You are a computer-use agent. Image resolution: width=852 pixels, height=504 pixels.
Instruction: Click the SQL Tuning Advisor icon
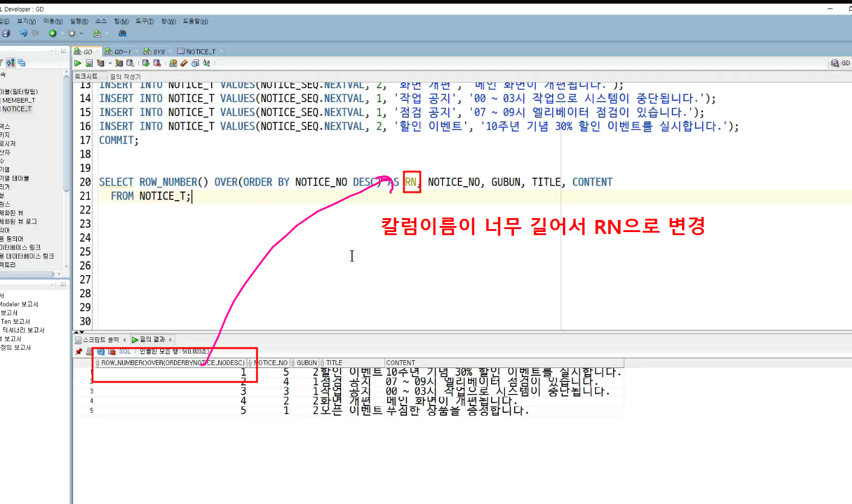point(129,63)
